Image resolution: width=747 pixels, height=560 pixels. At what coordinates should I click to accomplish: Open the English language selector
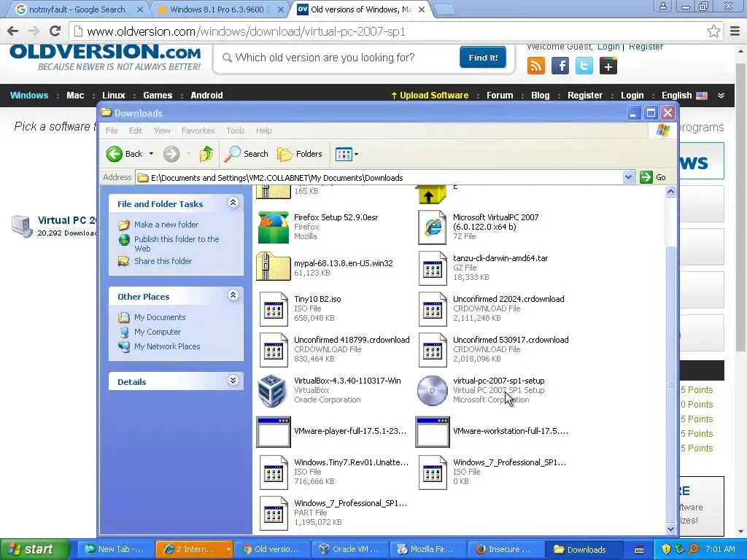[x=684, y=96]
